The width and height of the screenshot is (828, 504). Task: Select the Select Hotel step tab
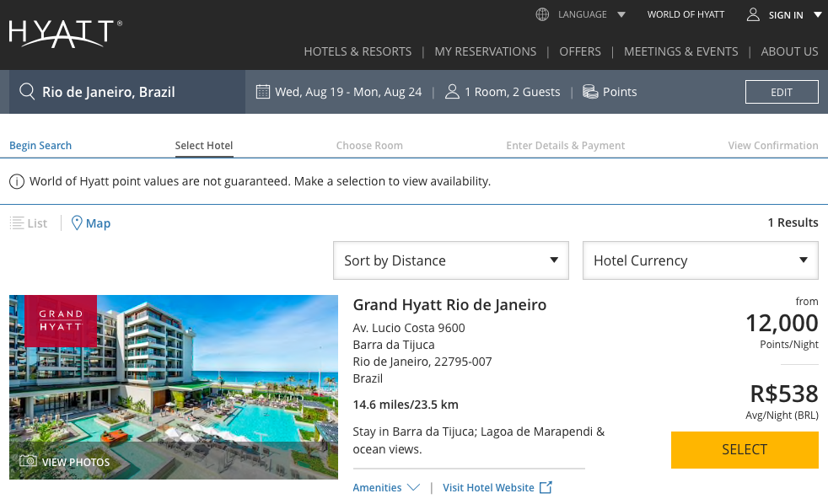tap(204, 145)
